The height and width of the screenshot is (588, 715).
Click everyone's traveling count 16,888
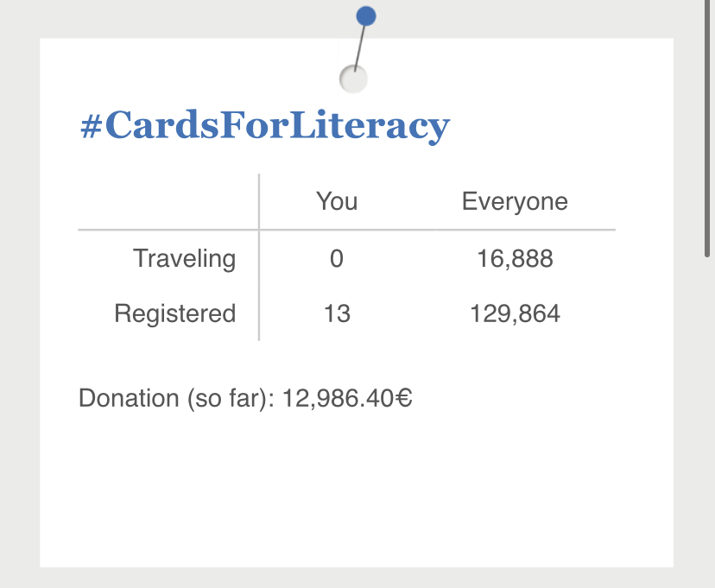[515, 258]
